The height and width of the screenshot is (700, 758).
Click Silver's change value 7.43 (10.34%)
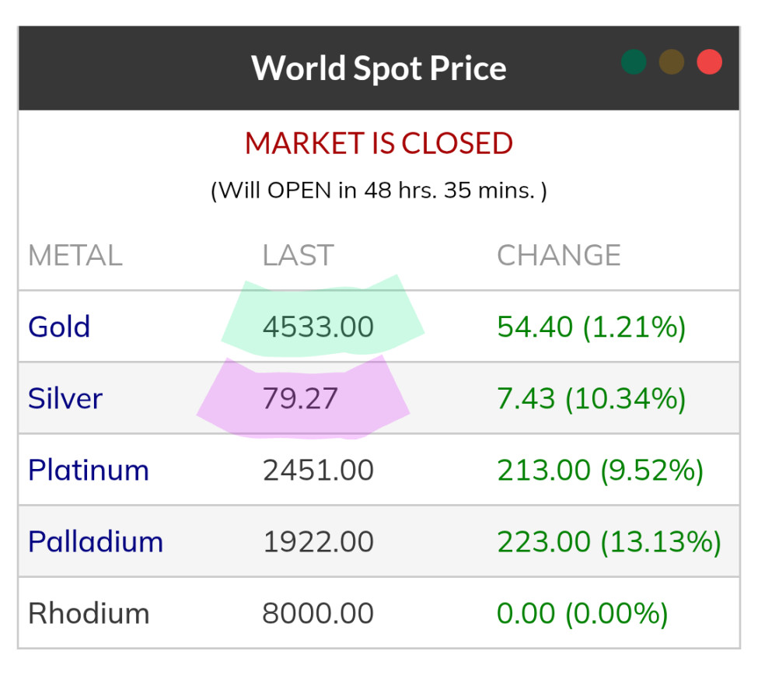pos(591,398)
